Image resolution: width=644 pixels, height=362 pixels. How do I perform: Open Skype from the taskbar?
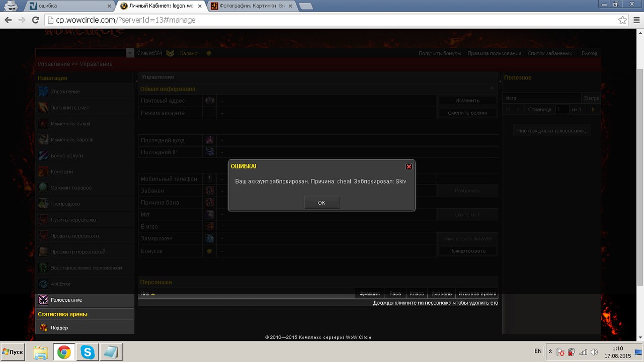(88, 352)
